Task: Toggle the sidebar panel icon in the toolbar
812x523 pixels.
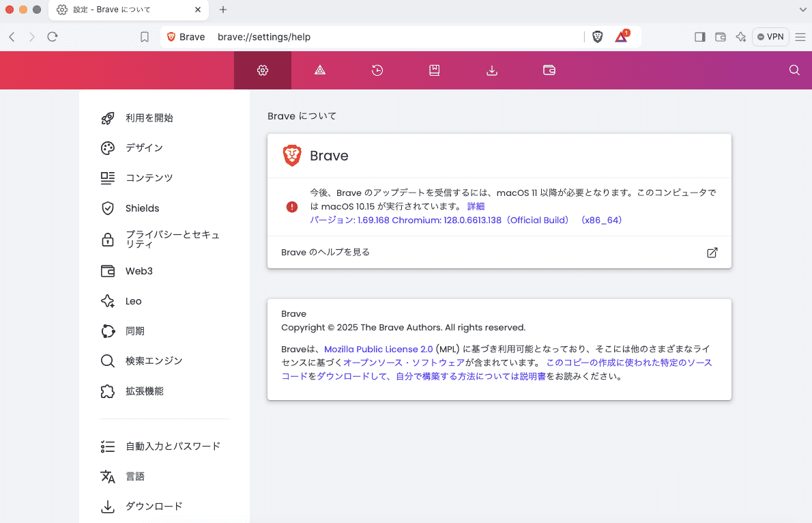Action: [x=699, y=36]
